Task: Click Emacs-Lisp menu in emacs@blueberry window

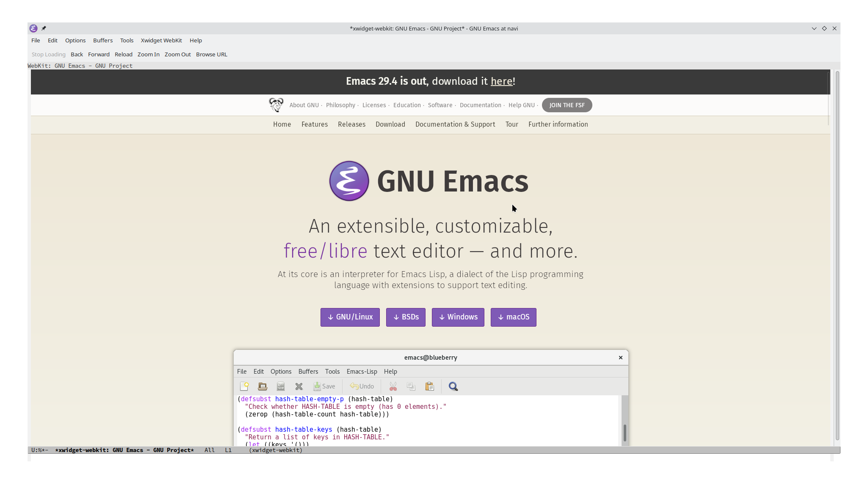Action: coord(362,372)
